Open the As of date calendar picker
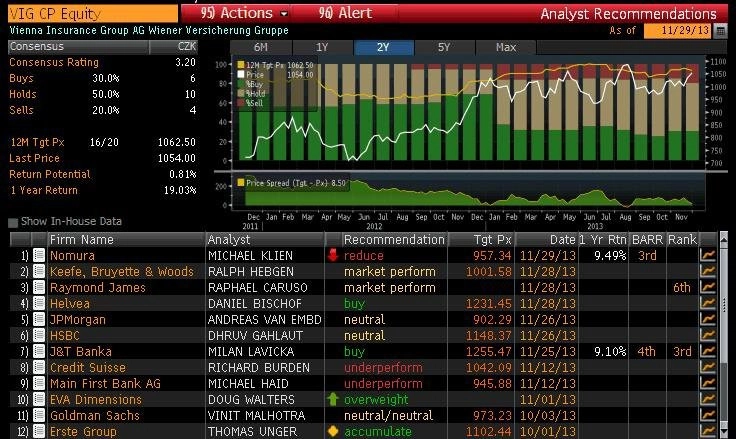The image size is (736, 439). (720, 31)
